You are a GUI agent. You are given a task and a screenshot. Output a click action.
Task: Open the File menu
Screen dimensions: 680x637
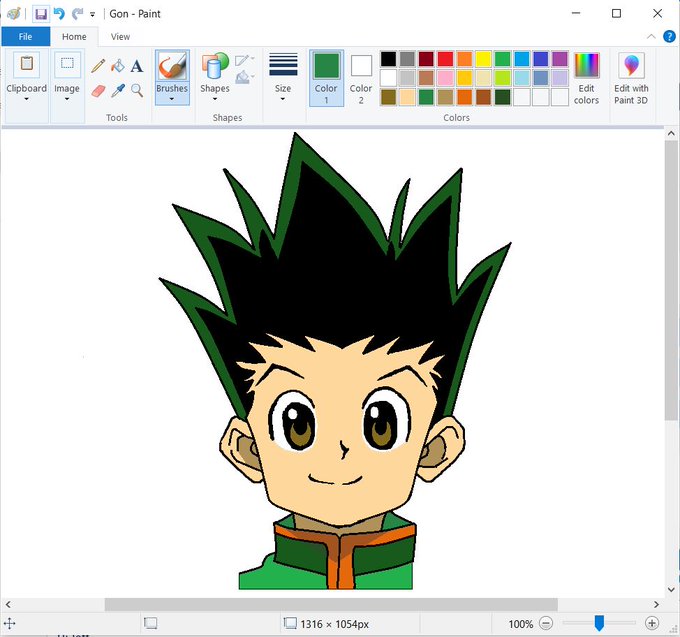tap(26, 37)
